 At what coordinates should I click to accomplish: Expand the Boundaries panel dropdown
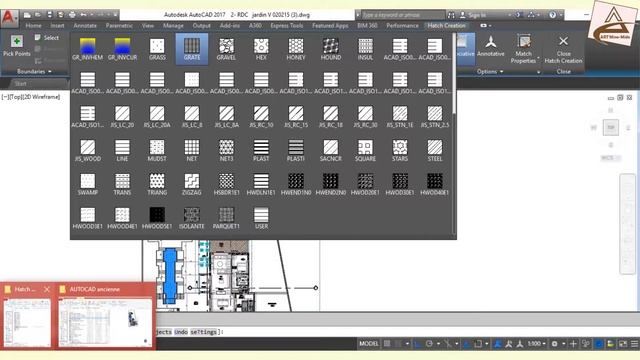pos(34,71)
